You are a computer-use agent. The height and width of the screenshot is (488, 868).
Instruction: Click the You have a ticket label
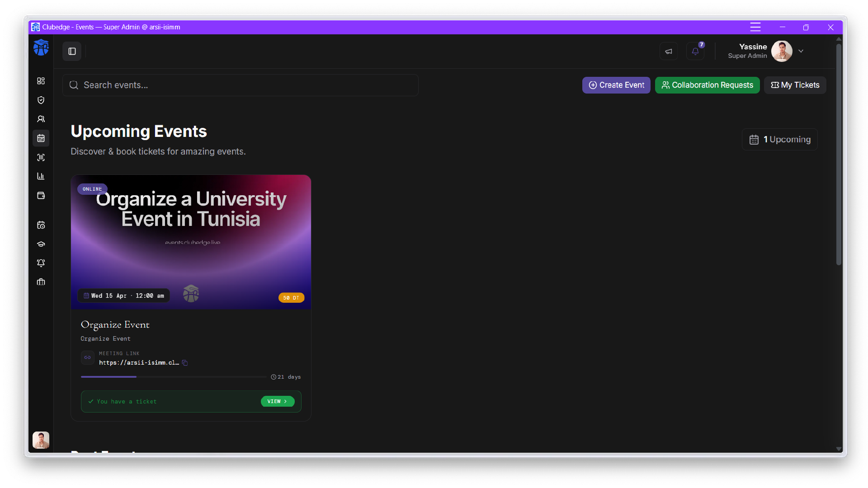(x=127, y=402)
